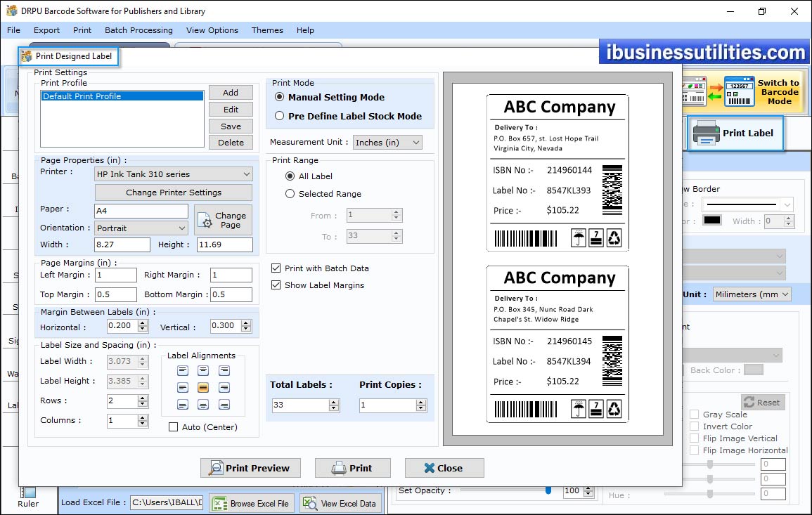Click the Left Margin input field

click(x=116, y=275)
